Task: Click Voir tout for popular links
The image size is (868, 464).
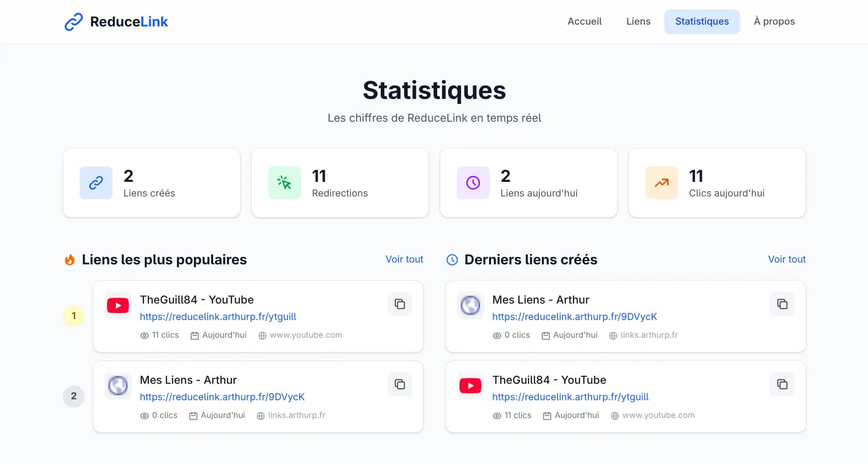Action: coord(404,259)
